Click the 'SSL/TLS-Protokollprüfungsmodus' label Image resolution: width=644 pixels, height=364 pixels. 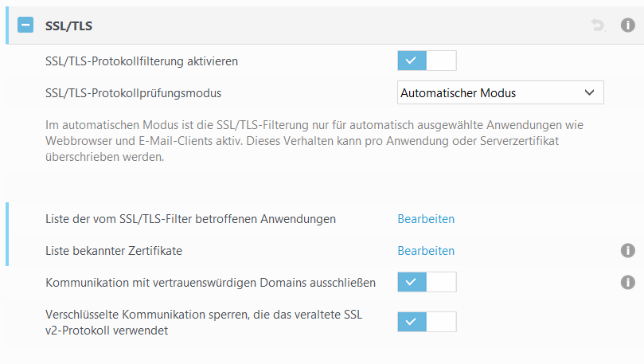point(134,93)
